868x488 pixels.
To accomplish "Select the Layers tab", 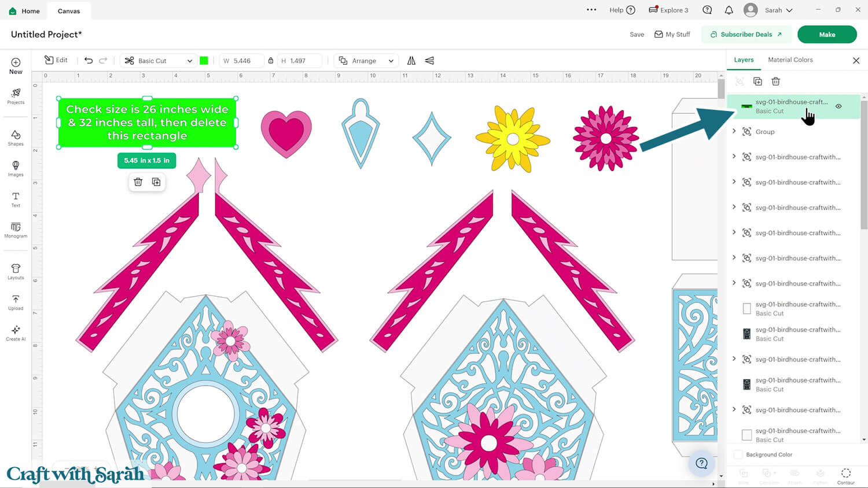I will click(744, 60).
